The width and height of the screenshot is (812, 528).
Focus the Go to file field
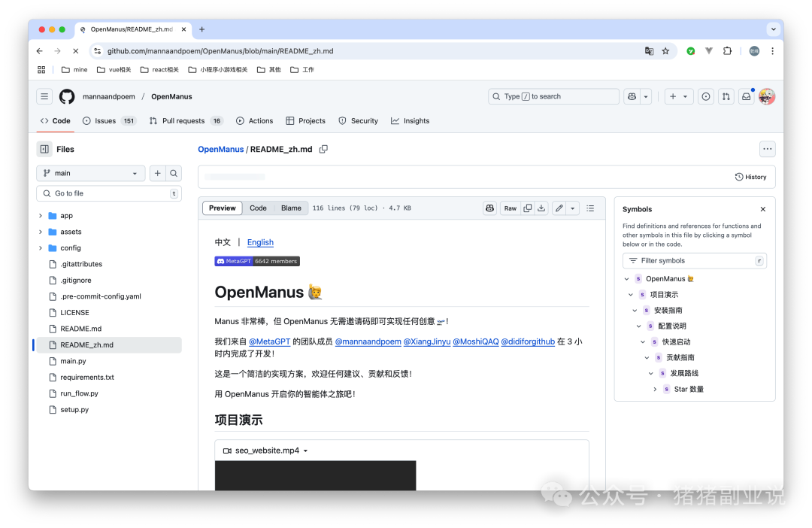pyautogui.click(x=109, y=193)
